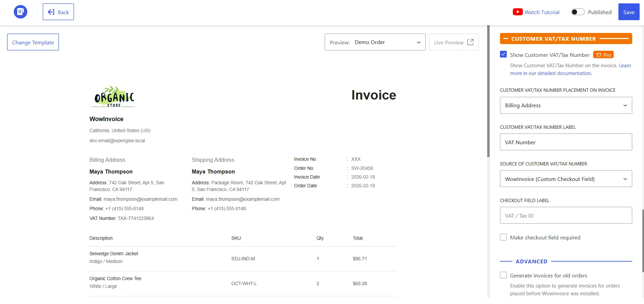Enable Generate invoices for old orders
Image resolution: width=644 pixels, height=304 pixels.
coord(503,275)
